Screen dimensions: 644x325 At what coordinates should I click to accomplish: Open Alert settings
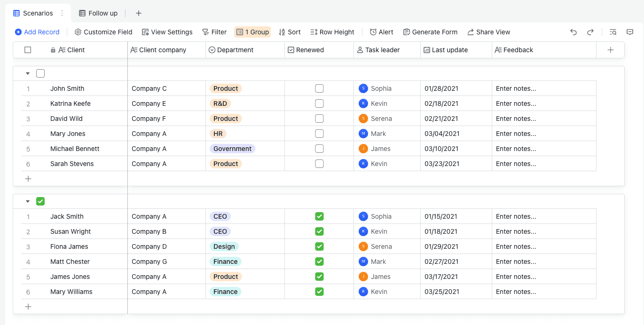tap(381, 32)
